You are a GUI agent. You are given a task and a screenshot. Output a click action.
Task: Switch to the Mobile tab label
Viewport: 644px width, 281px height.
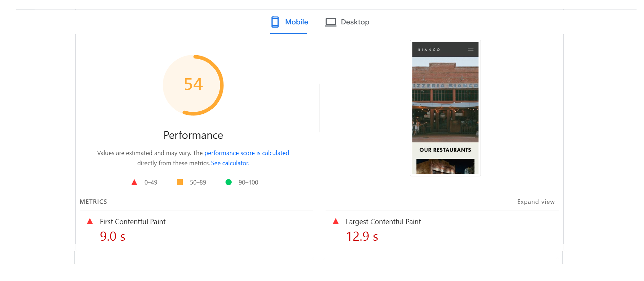pos(296,22)
